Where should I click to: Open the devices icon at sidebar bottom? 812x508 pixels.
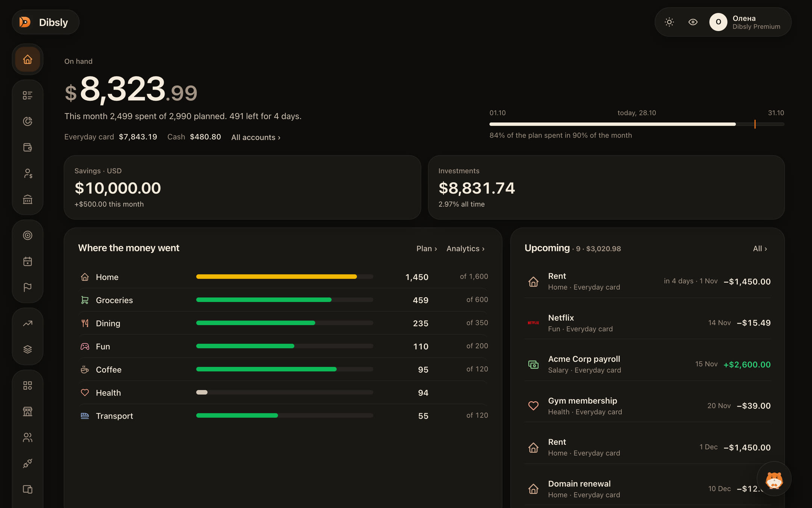point(27,489)
